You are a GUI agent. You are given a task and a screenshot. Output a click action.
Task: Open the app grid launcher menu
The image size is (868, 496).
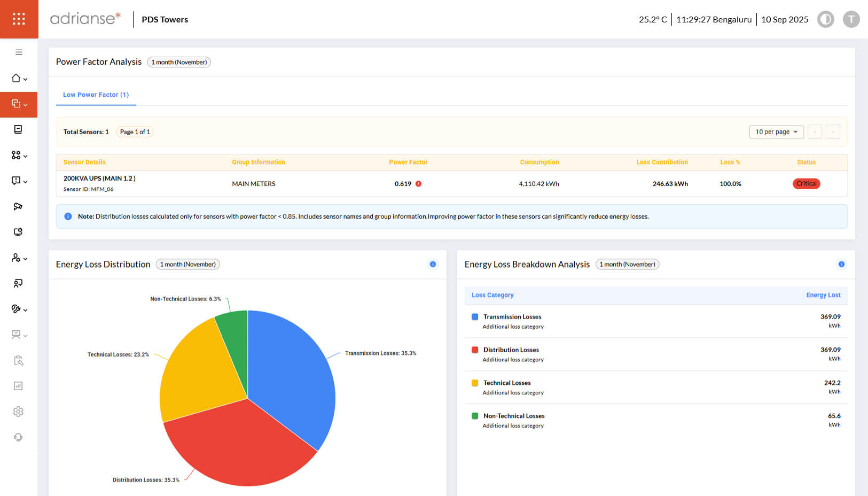point(19,19)
